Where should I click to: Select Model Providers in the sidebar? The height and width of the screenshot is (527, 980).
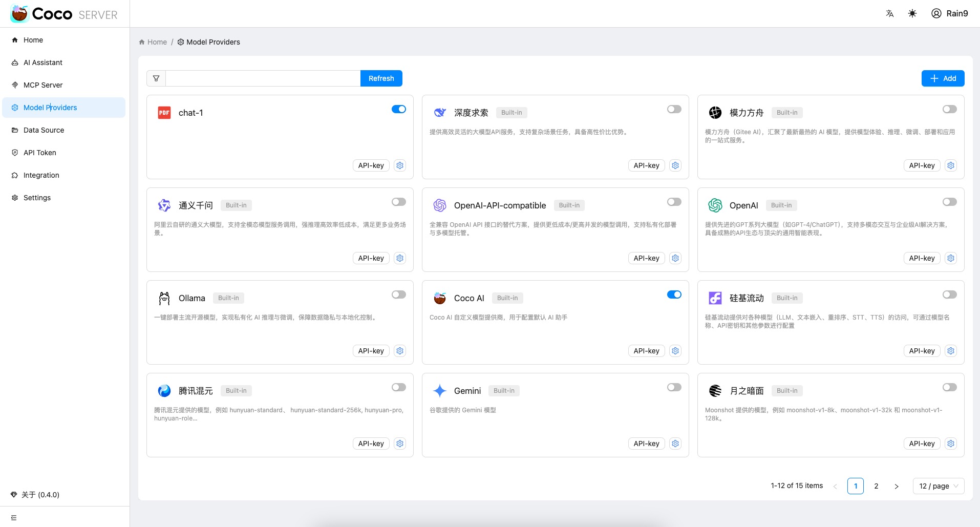click(64, 108)
